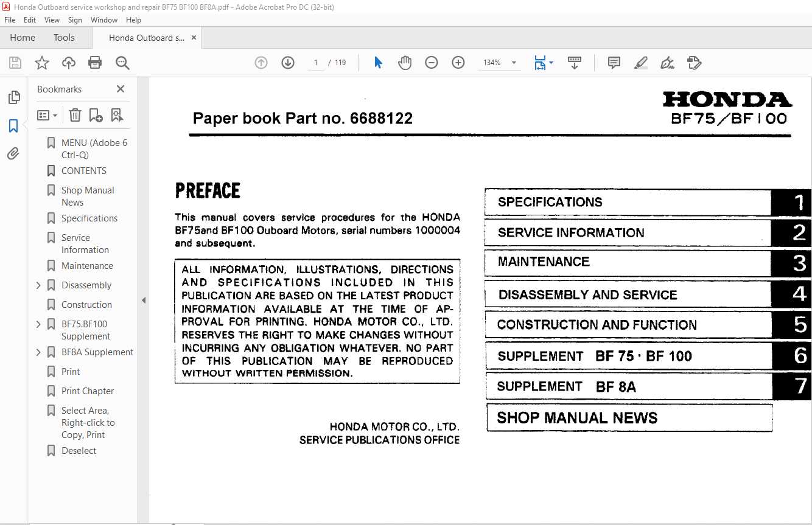Viewport: 812px width, 525px height.
Task: Click DISASSEMBLY AND SERVICE section link
Action: pyautogui.click(x=648, y=294)
